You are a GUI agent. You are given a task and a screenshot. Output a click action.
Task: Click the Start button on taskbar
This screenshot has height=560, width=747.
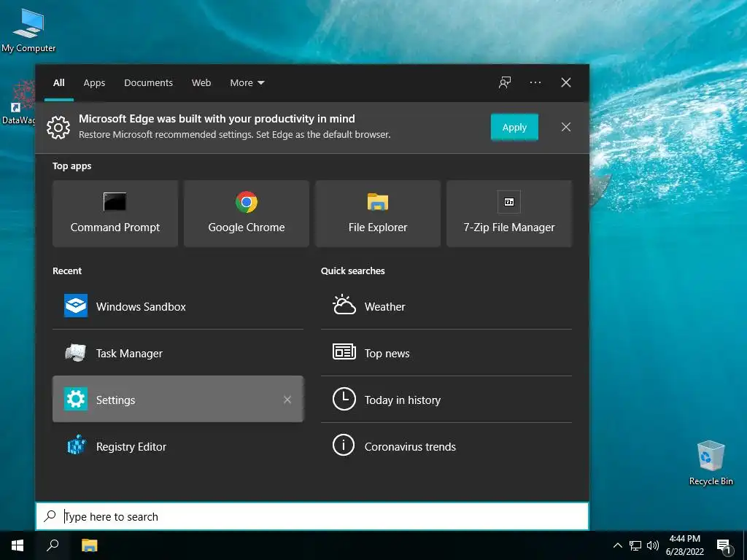click(18, 545)
